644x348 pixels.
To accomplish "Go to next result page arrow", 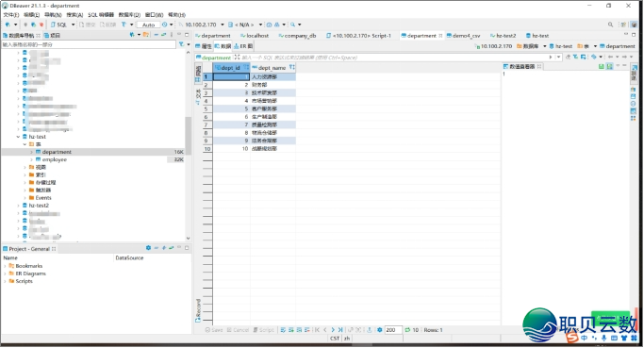I will [x=333, y=330].
